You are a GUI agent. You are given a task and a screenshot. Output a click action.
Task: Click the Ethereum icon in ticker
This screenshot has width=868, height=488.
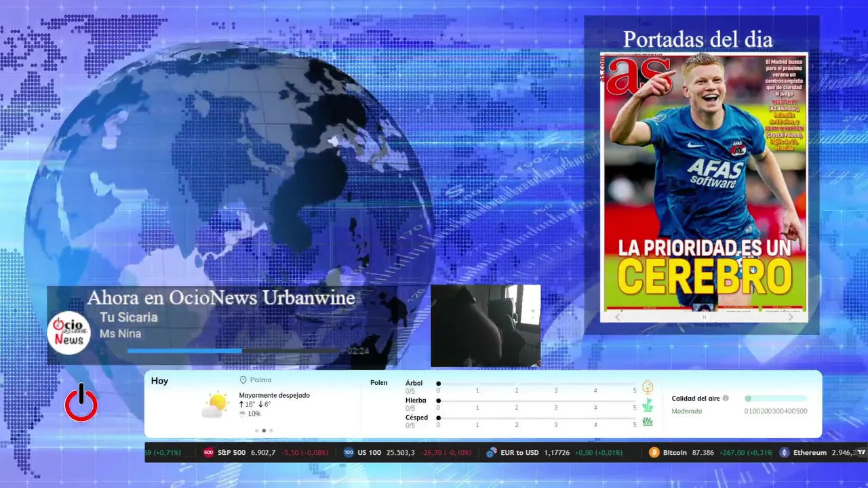(x=785, y=453)
